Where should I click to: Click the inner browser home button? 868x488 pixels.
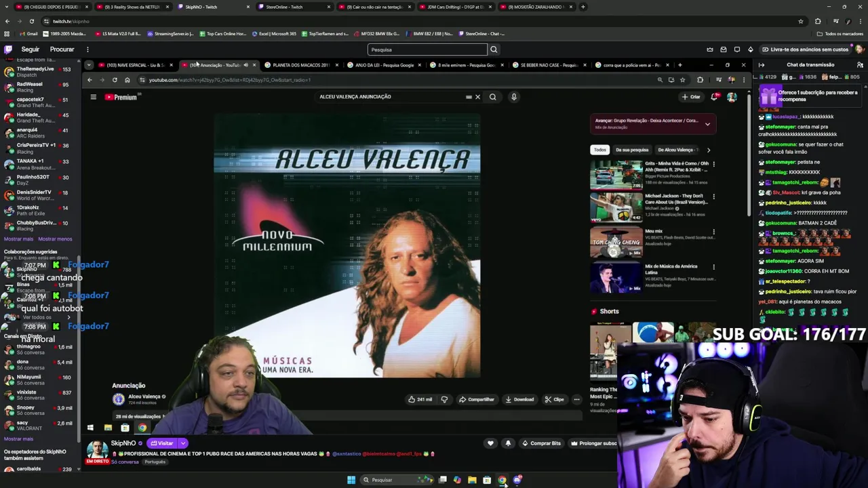(x=127, y=80)
